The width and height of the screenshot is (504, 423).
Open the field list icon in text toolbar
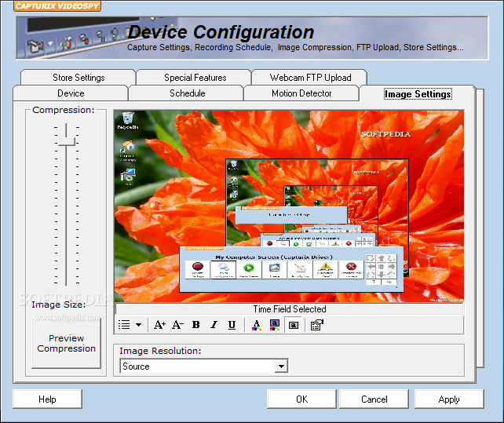[x=124, y=325]
